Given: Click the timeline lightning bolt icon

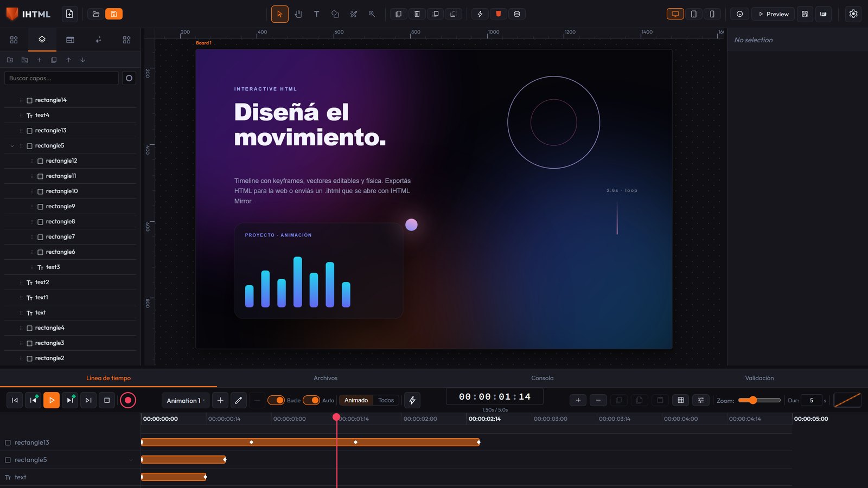Looking at the screenshot, I should pos(412,400).
